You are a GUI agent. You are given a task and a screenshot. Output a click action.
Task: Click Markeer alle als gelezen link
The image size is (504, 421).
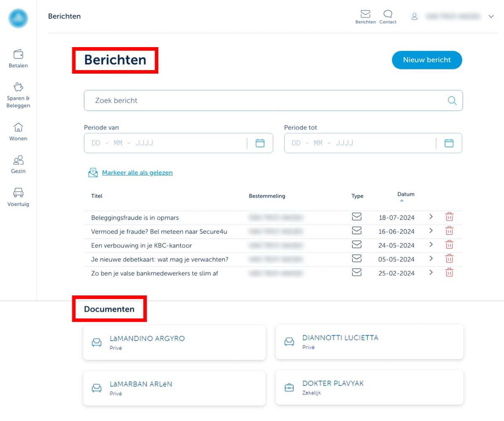tap(137, 173)
